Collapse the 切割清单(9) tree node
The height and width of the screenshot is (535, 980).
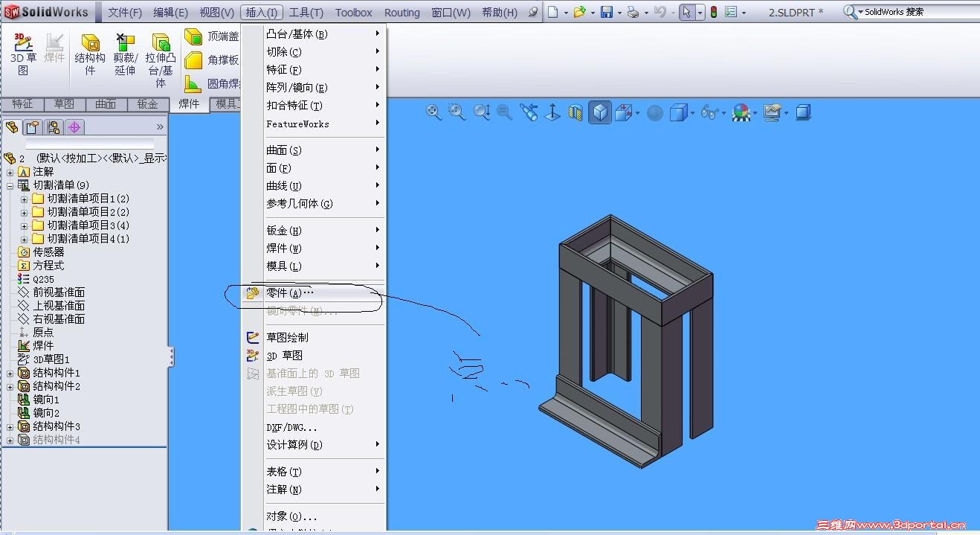10,185
